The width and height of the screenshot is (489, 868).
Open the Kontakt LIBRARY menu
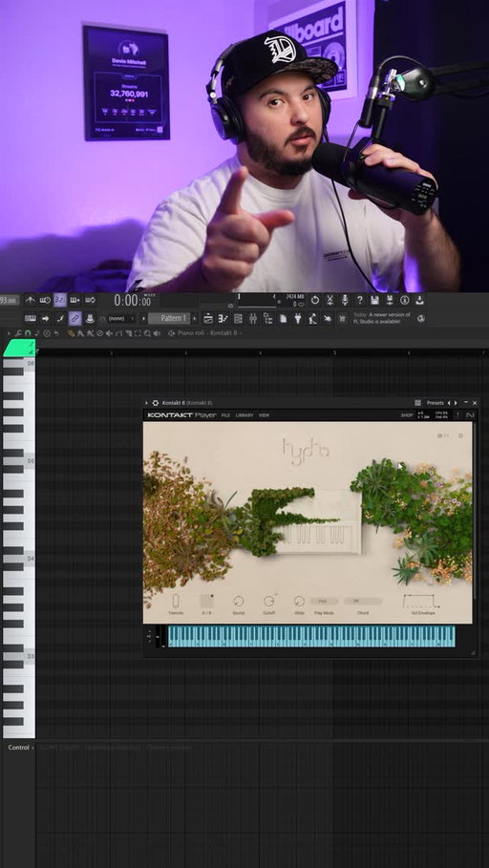(244, 415)
